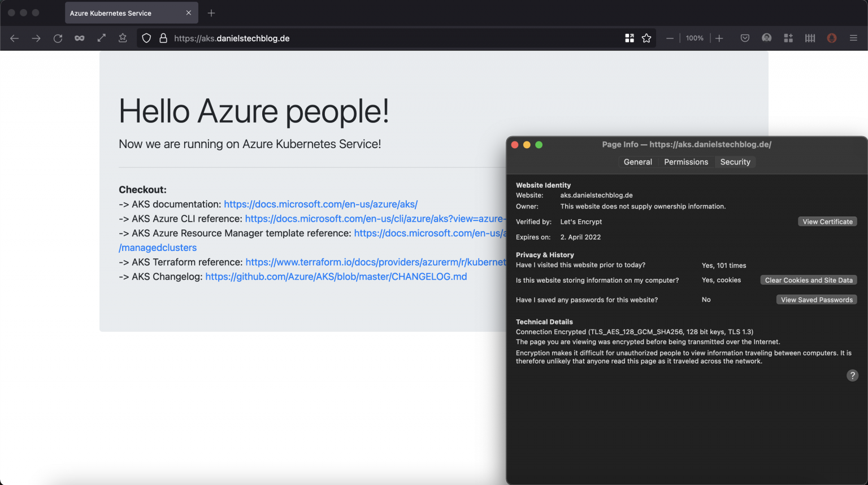Reset zoom via the 100% label
868x485 pixels.
[695, 38]
